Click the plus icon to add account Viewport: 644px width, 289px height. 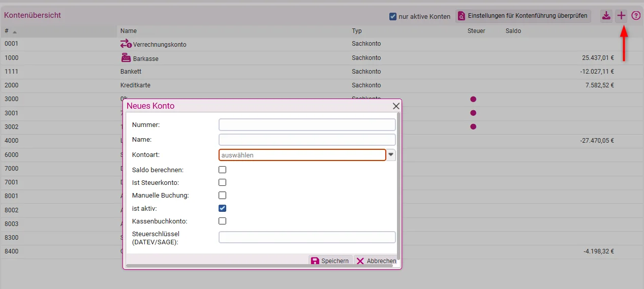[621, 16]
